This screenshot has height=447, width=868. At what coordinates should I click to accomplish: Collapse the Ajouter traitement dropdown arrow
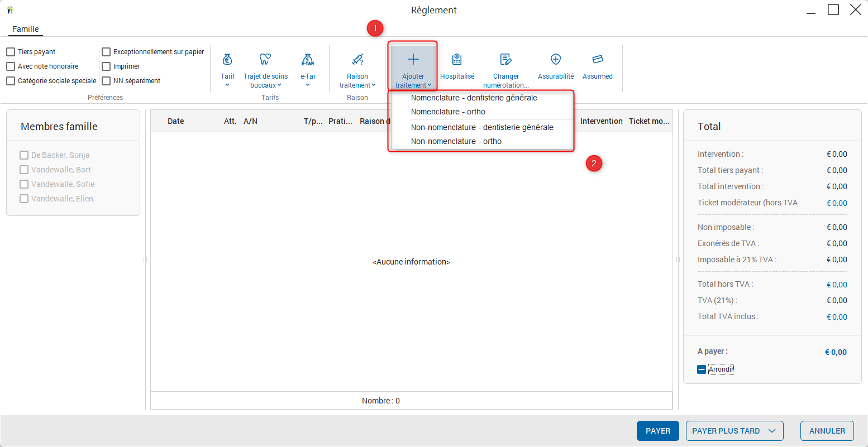(430, 85)
